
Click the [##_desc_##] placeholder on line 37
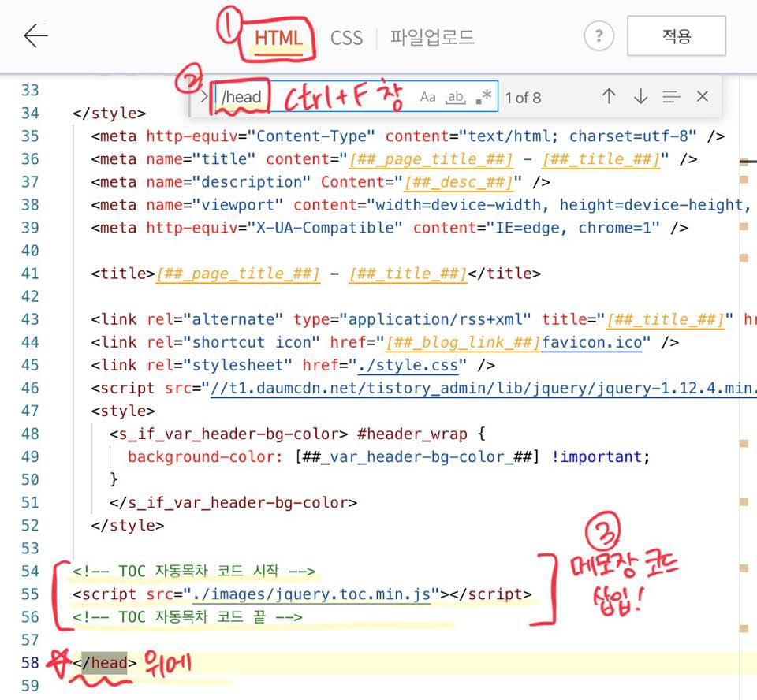point(457,182)
